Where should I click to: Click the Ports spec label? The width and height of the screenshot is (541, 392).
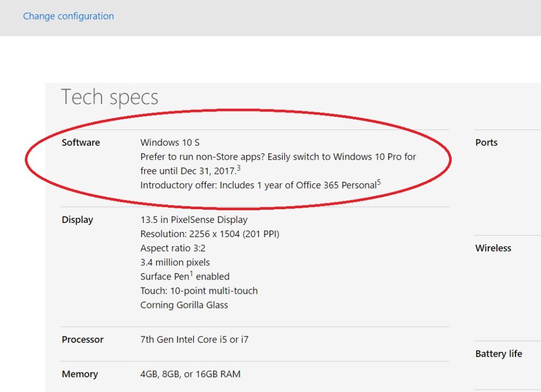click(x=487, y=143)
